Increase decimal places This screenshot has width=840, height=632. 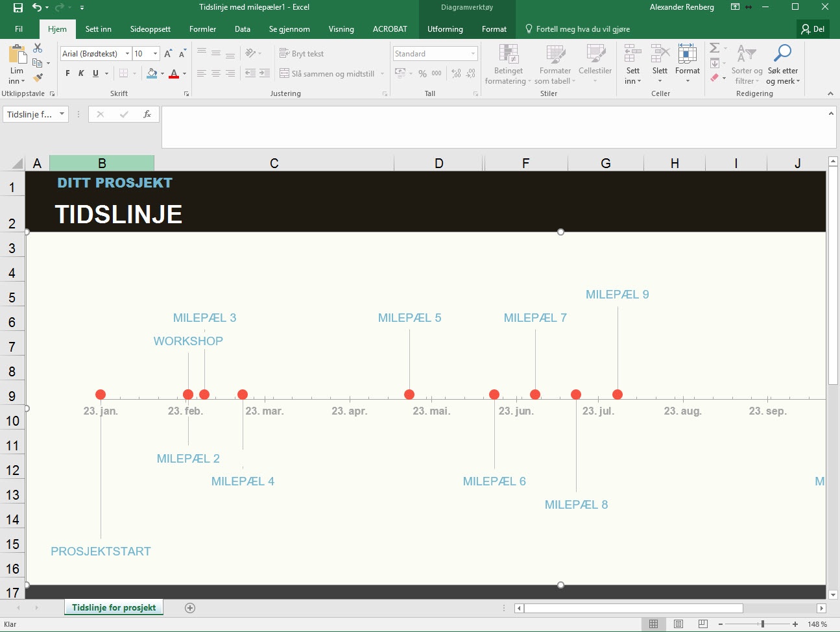pyautogui.click(x=457, y=73)
